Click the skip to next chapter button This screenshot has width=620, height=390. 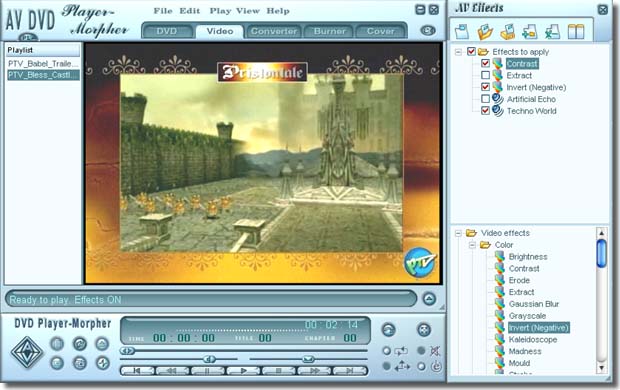pyautogui.click(x=350, y=371)
